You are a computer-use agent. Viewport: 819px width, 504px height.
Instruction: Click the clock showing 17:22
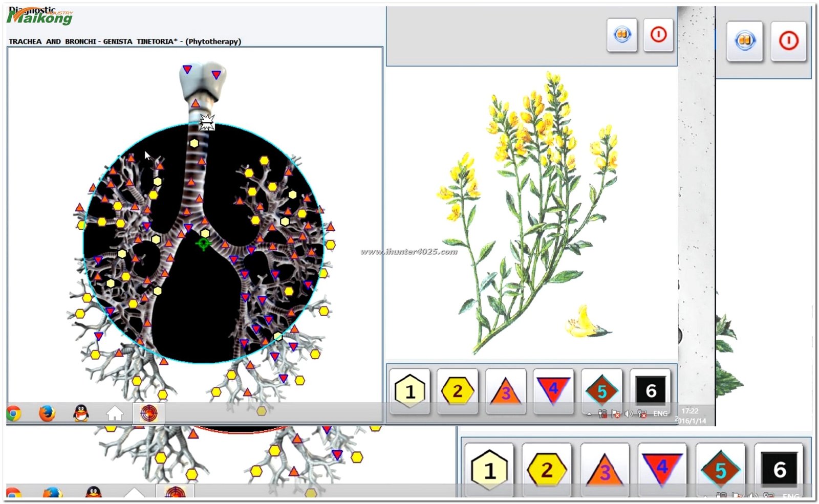[x=691, y=410]
